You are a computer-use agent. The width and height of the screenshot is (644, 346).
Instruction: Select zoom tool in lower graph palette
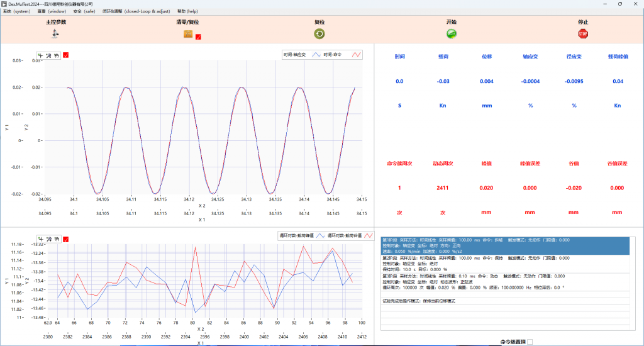(x=49, y=239)
